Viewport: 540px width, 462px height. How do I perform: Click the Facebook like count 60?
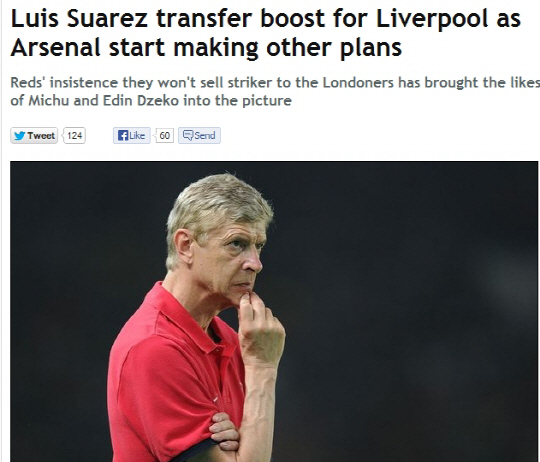[164, 136]
